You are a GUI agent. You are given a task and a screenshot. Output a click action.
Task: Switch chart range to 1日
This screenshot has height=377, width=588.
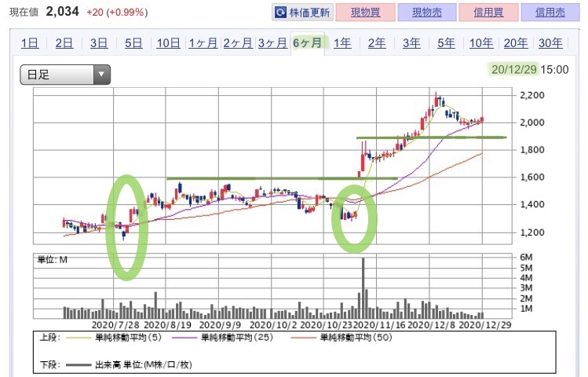(x=30, y=43)
